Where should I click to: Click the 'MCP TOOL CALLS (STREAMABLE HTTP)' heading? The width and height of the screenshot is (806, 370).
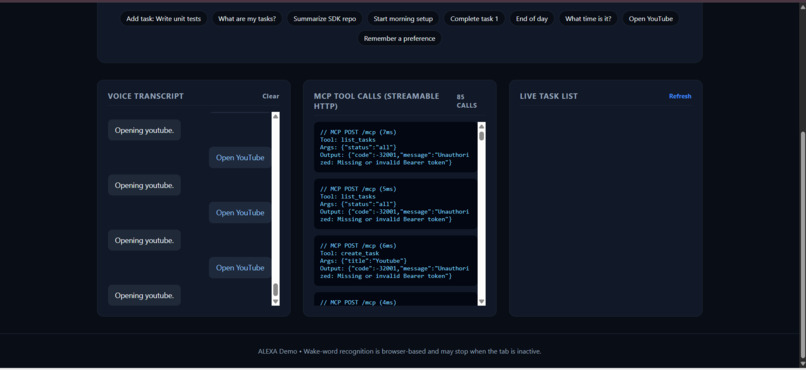tap(376, 101)
